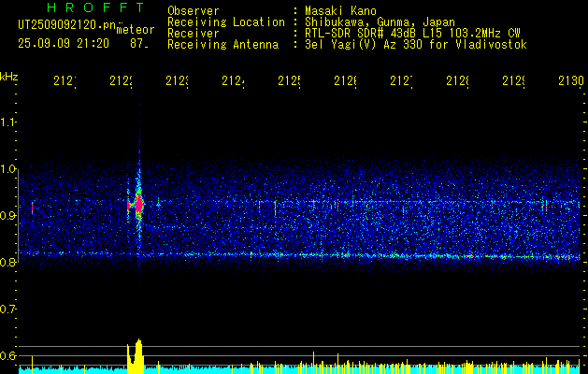Click the 0.6 frequency axis label
Viewport: 588px width, 374px height.
pyautogui.click(x=7, y=355)
